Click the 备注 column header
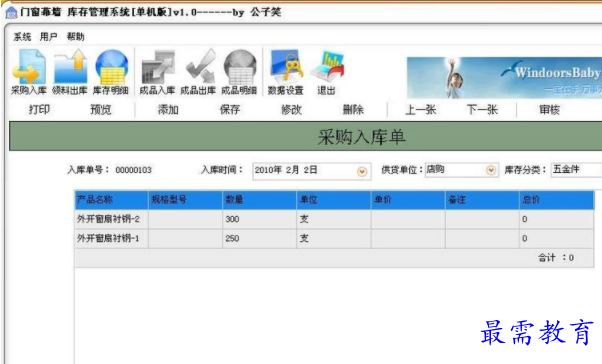602x364 pixels. (x=482, y=200)
